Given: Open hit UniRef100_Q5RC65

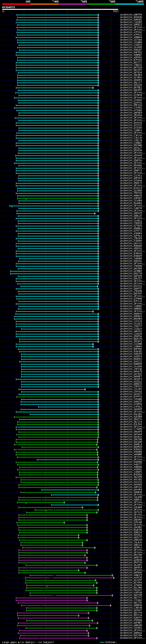Looking at the screenshot, I should pyautogui.click(x=131, y=540).
